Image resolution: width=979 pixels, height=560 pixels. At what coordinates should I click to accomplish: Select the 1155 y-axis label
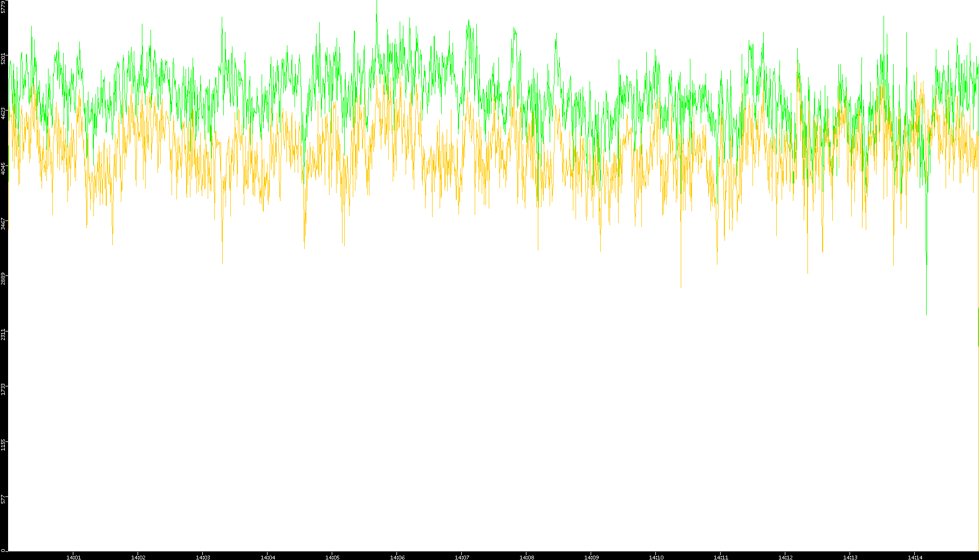click(x=4, y=445)
